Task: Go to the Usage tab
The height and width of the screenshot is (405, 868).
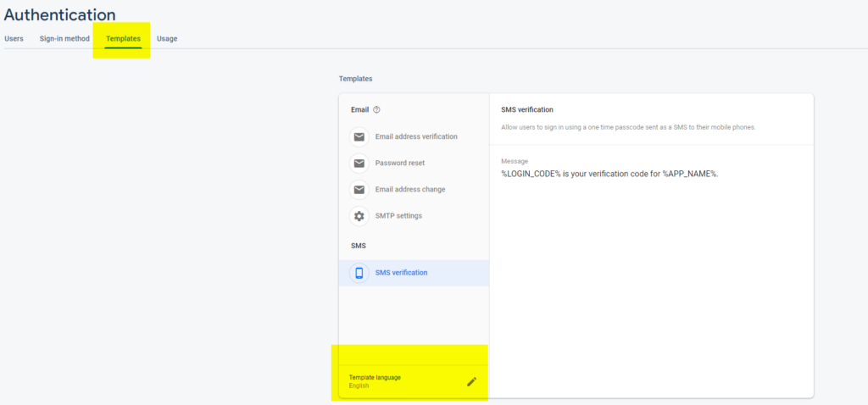Action: (167, 39)
